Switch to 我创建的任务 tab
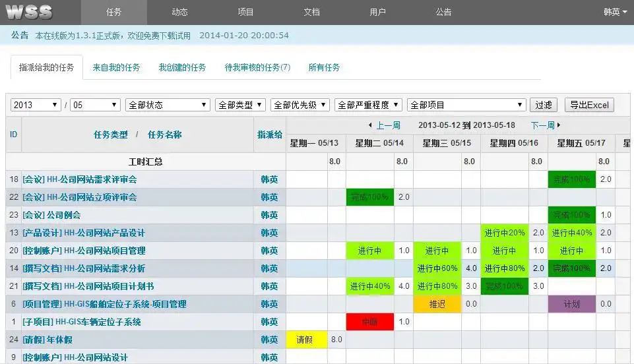The image size is (634, 364). [x=182, y=67]
